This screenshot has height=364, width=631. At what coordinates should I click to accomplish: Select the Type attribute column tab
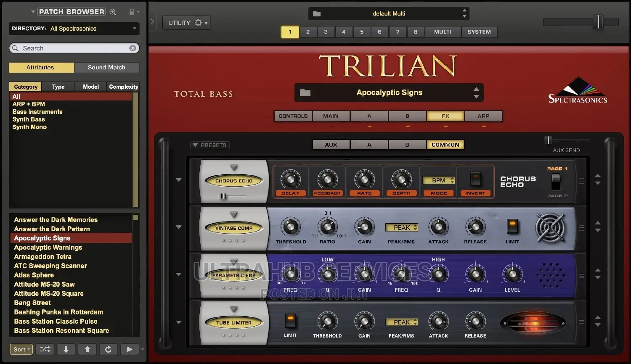(x=58, y=87)
